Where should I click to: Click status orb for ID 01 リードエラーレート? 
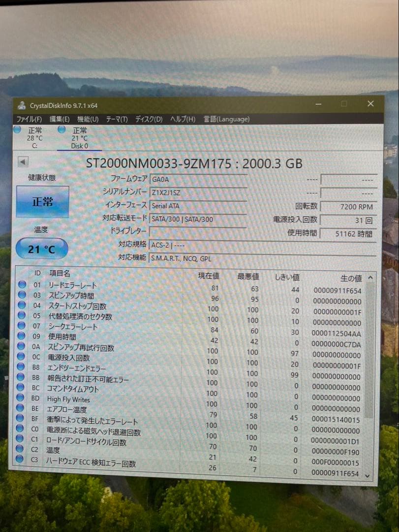click(x=22, y=284)
